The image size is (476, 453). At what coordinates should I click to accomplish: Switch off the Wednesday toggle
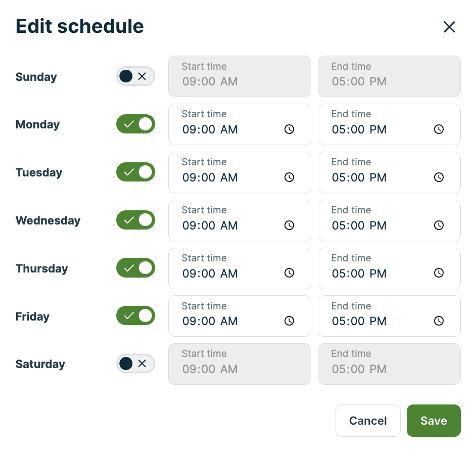coord(135,220)
